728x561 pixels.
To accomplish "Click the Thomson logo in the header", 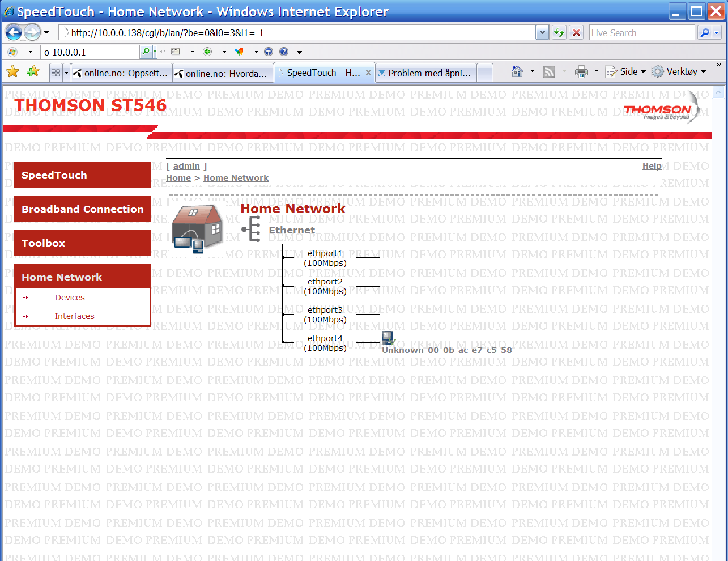I will point(661,108).
